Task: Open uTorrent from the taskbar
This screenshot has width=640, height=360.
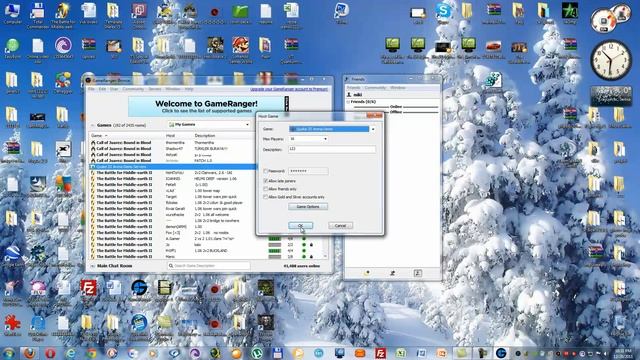Action: [x=257, y=353]
